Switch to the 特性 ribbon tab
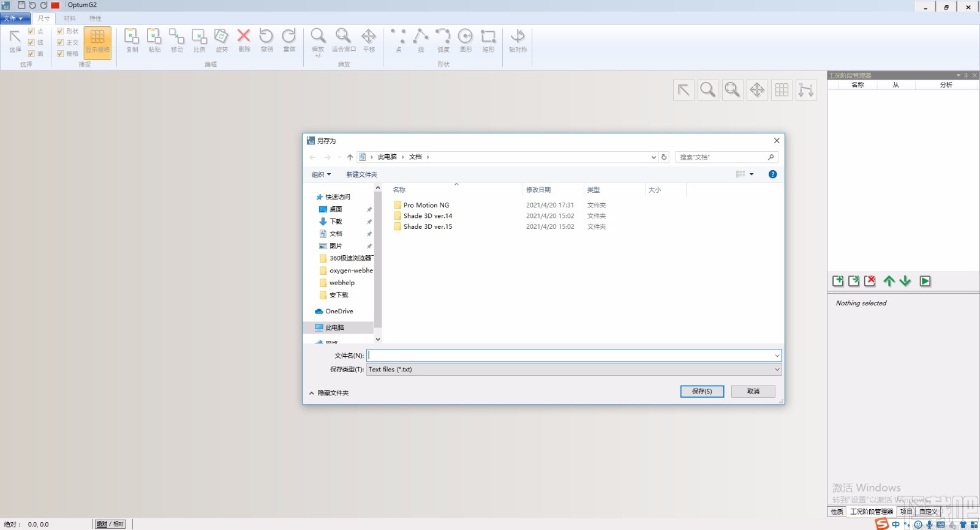 click(x=96, y=18)
